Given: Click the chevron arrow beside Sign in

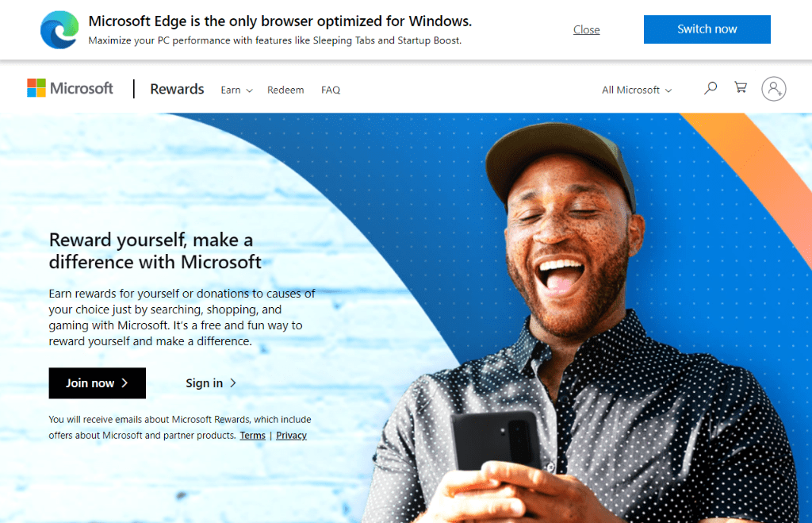Looking at the screenshot, I should click(x=233, y=383).
